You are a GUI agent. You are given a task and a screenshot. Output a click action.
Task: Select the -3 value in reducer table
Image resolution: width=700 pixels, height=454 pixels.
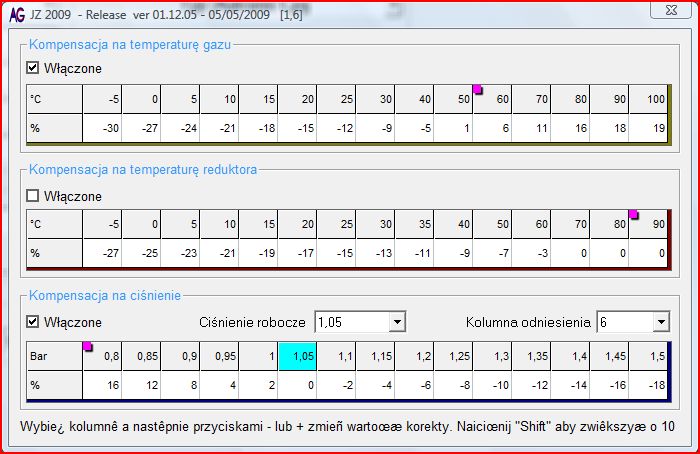tap(531, 253)
